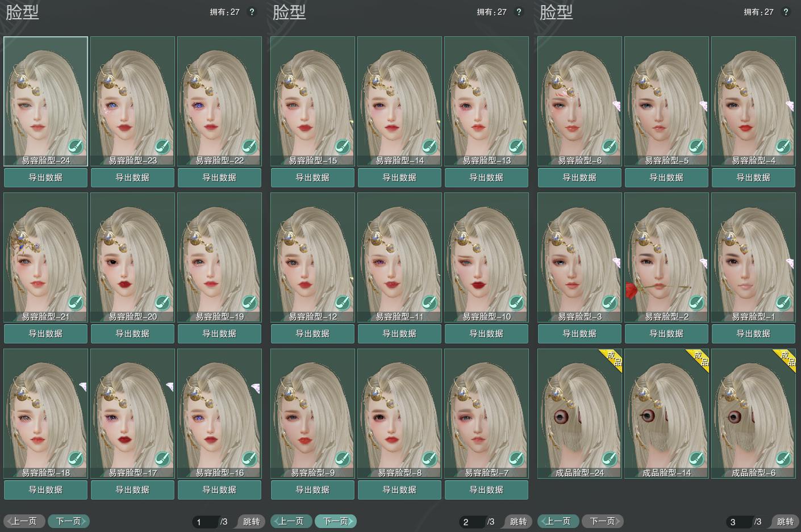
Task: Click brush edit icon on 易容脸型-22
Action: pyautogui.click(x=249, y=147)
